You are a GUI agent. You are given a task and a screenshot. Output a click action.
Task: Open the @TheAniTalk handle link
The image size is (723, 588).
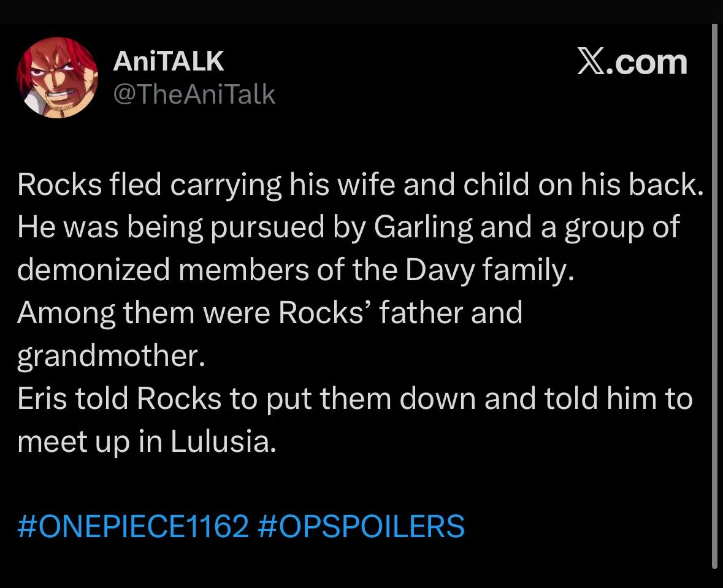[194, 94]
